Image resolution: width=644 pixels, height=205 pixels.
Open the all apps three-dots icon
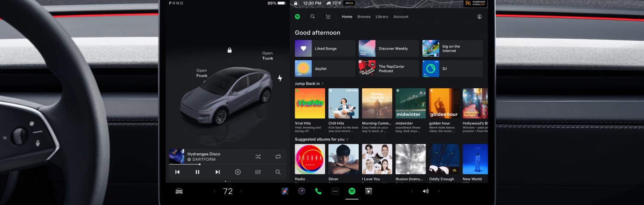tap(335, 191)
